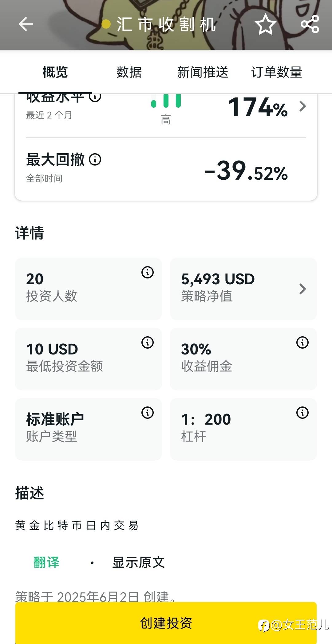Tap the back arrow icon

[x=26, y=24]
